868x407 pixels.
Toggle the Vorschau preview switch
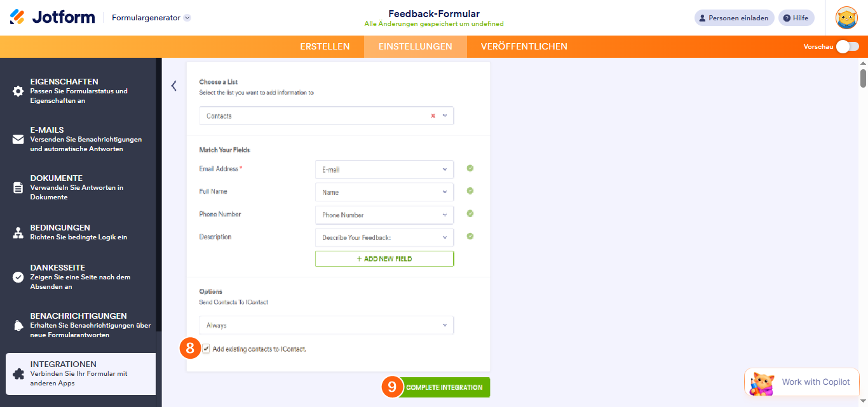pos(847,46)
